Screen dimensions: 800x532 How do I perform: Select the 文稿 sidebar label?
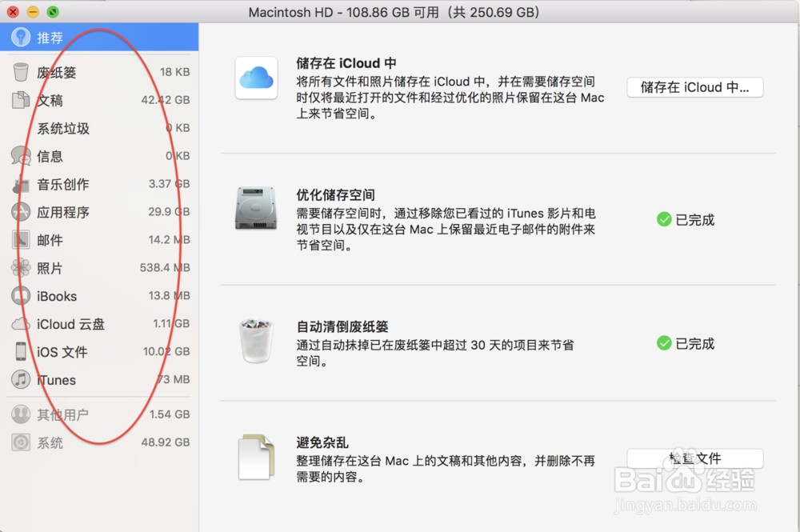[x=50, y=101]
